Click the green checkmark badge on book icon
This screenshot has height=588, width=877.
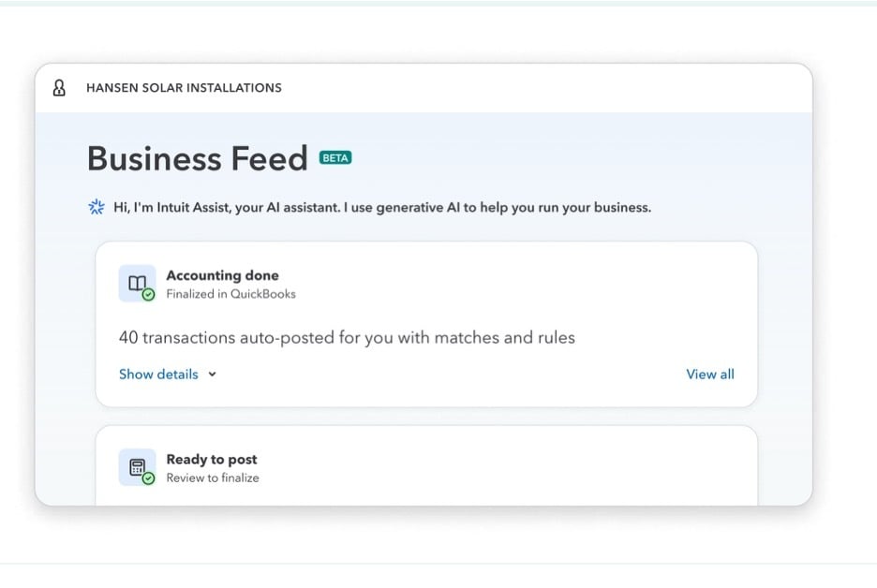pos(148,295)
